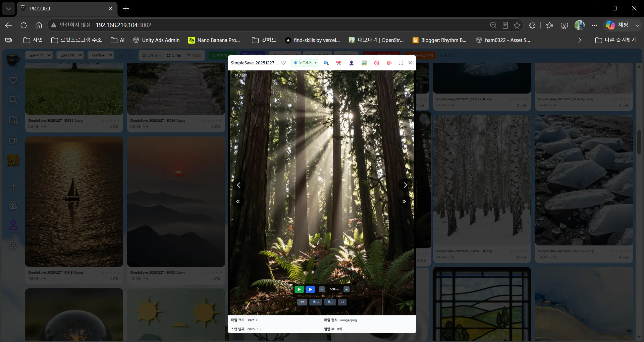Open the red sun misty mountains thumbnail
644x342 pixels.
(x=176, y=202)
